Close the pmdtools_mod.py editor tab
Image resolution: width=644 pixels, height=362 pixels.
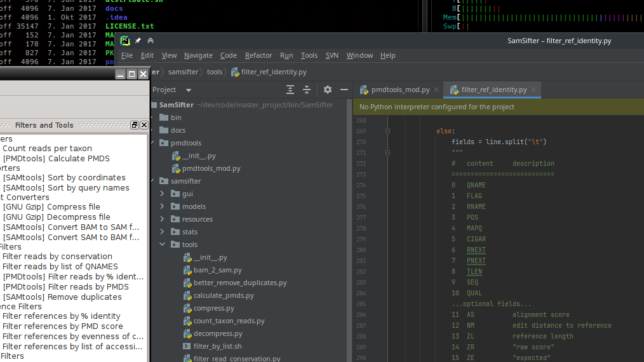pyautogui.click(x=436, y=90)
